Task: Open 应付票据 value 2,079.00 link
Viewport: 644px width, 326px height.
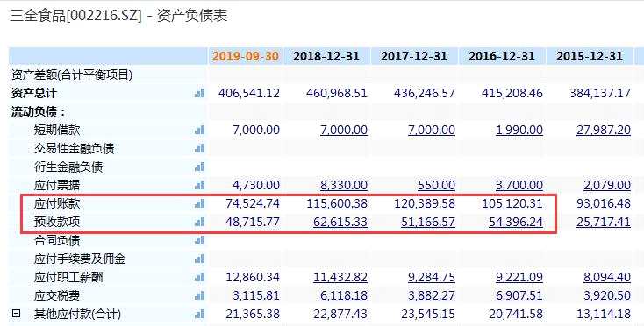Action: [607, 186]
